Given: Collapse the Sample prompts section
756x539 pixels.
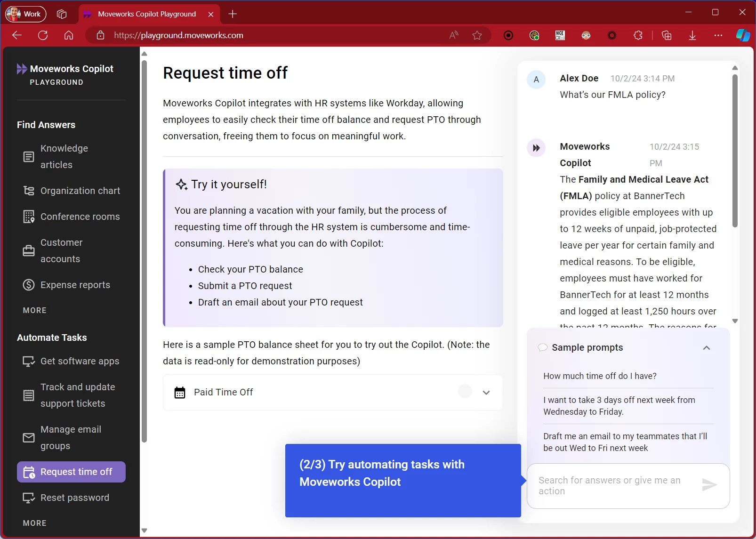Looking at the screenshot, I should (x=706, y=348).
